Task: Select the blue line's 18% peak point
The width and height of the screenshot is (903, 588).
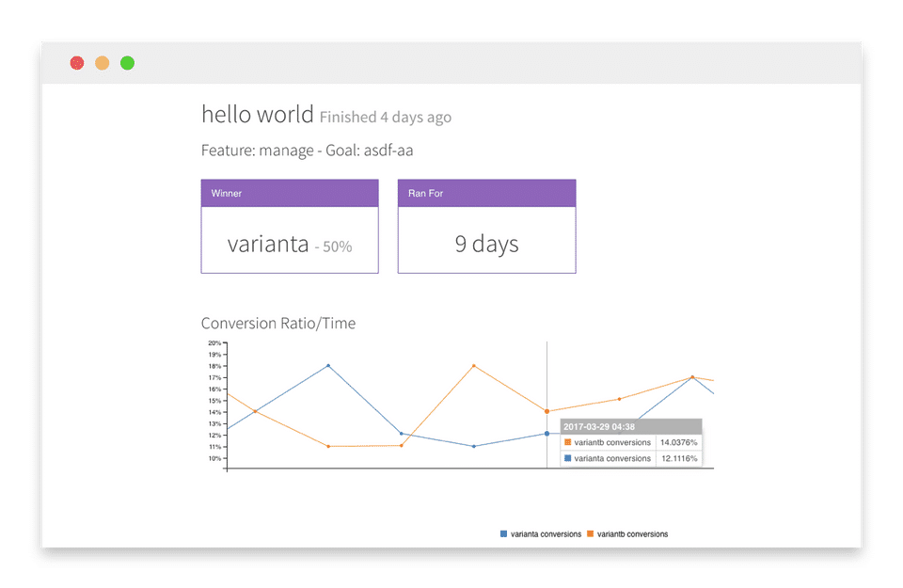Action: point(327,365)
